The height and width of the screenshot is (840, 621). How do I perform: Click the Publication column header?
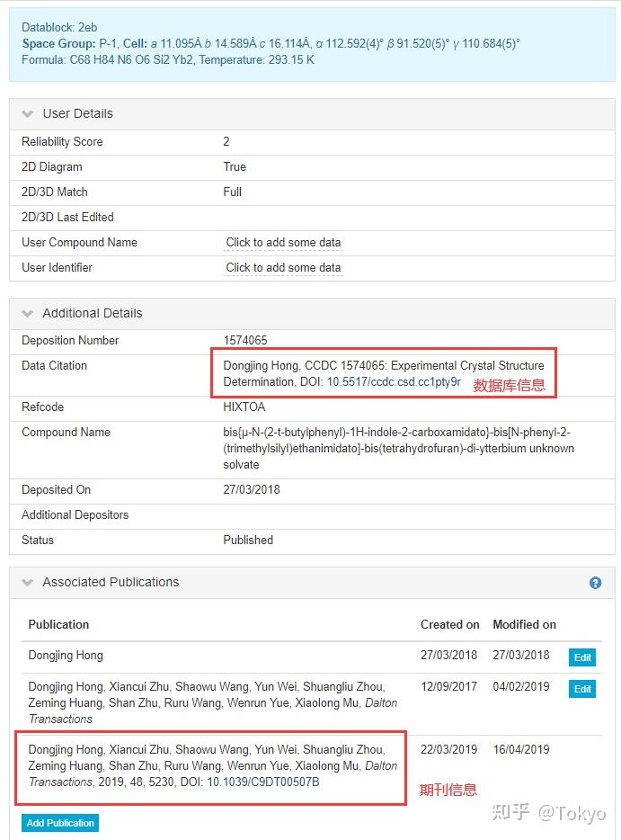[x=58, y=625]
